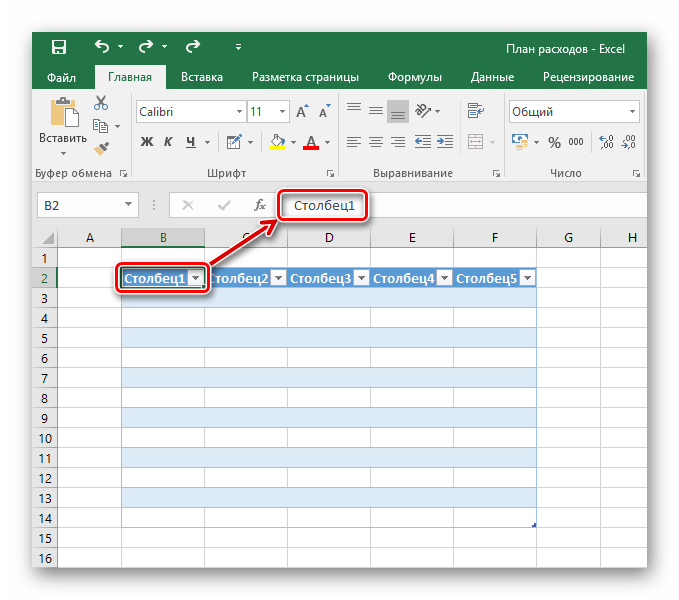Confirm entry with the checkmark icon
Image resolution: width=679 pixels, height=600 pixels.
pos(224,205)
